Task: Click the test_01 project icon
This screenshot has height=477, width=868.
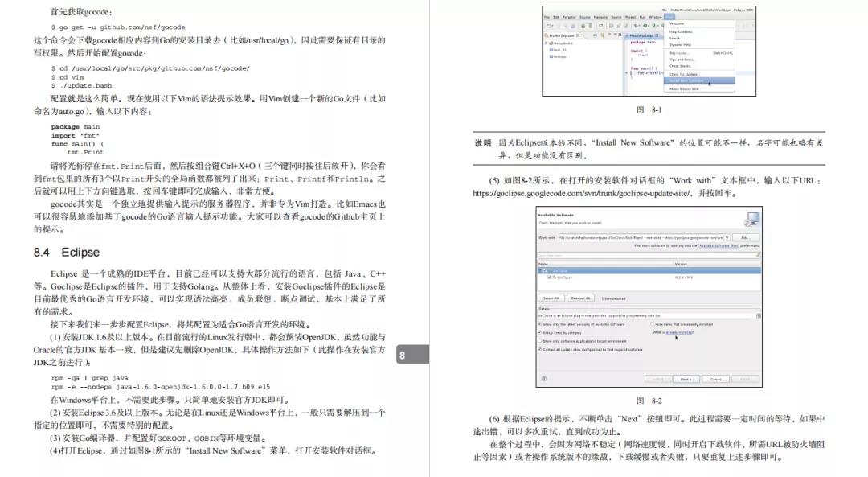Action: coord(551,51)
